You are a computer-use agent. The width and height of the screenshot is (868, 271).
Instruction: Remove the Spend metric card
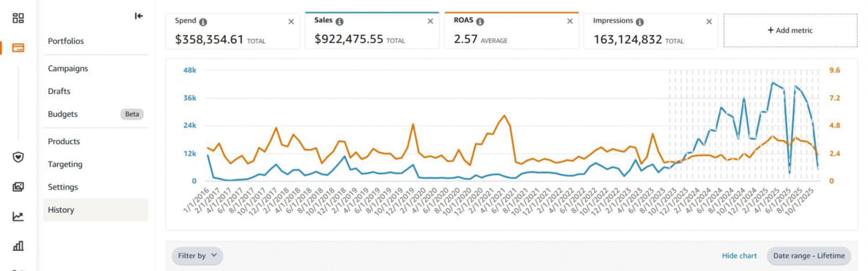coord(291,22)
